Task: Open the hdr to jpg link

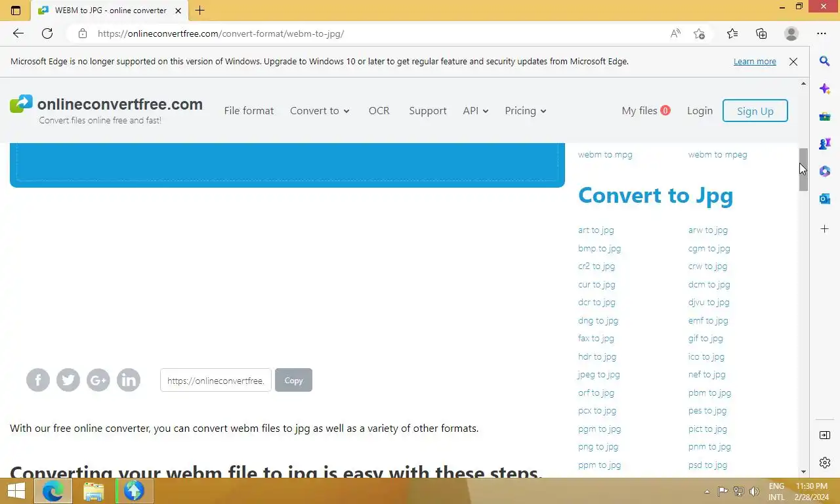Action: [597, 356]
